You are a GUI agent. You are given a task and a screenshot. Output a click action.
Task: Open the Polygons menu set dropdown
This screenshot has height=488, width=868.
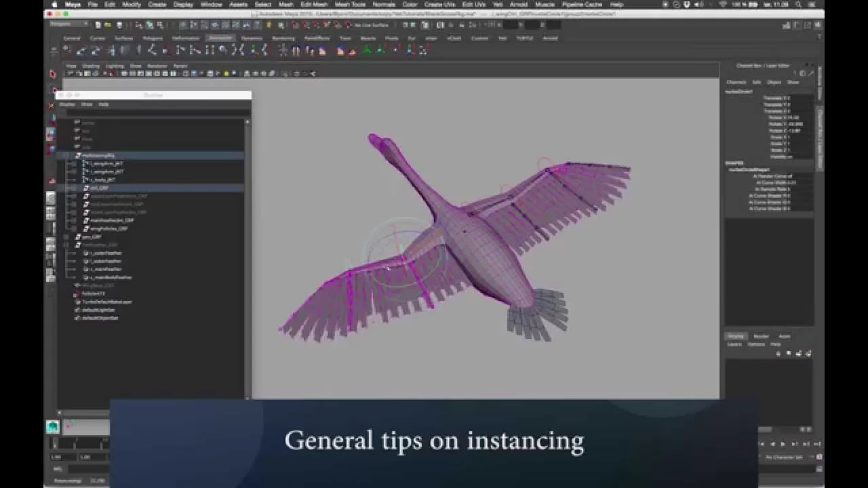click(x=68, y=24)
